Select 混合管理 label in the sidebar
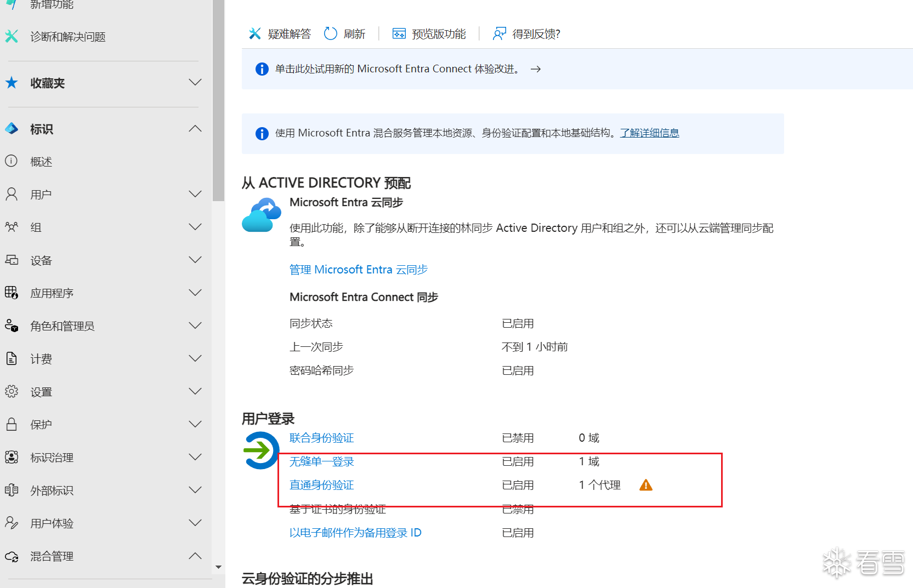The height and width of the screenshot is (588, 913). coord(52,556)
